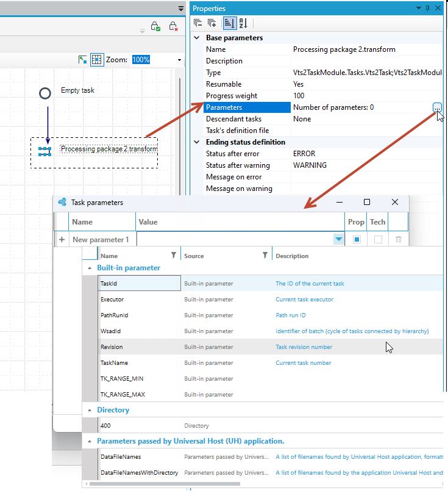Select the Parameters property row
Screen dimensions: 448x493
tap(323, 107)
